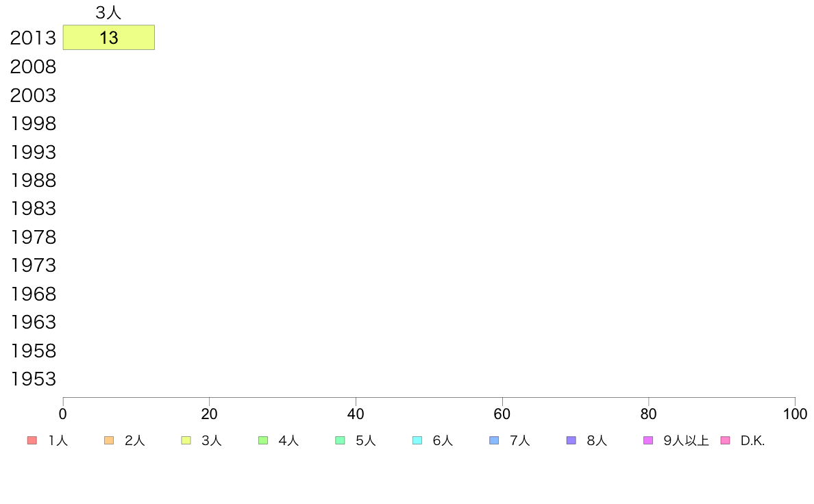Click the 8人 purple legend swatch

pos(571,441)
